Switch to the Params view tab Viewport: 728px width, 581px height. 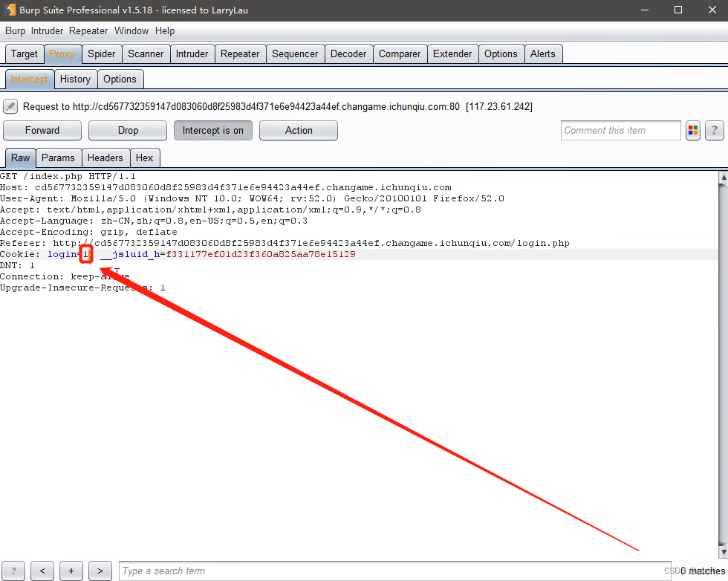point(58,158)
